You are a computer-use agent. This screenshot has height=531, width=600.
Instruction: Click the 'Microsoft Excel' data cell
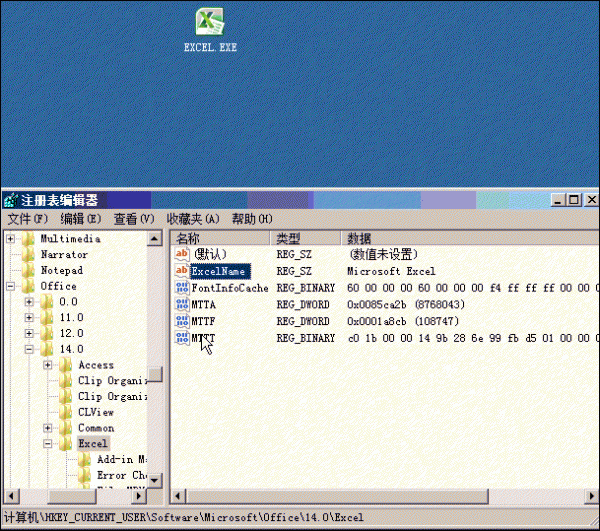(391, 271)
